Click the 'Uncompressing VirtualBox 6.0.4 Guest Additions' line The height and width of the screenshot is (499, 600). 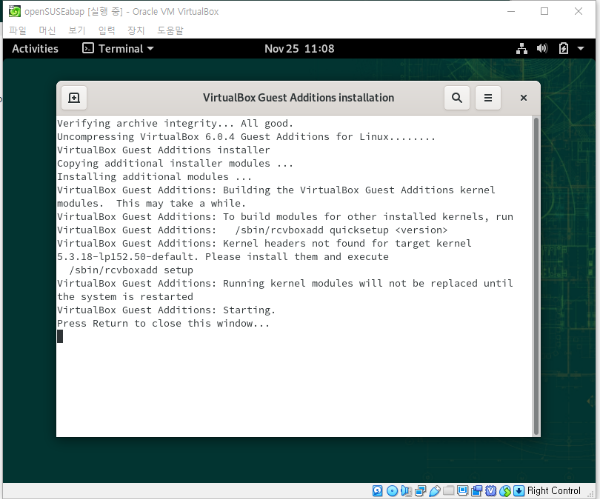(246, 137)
